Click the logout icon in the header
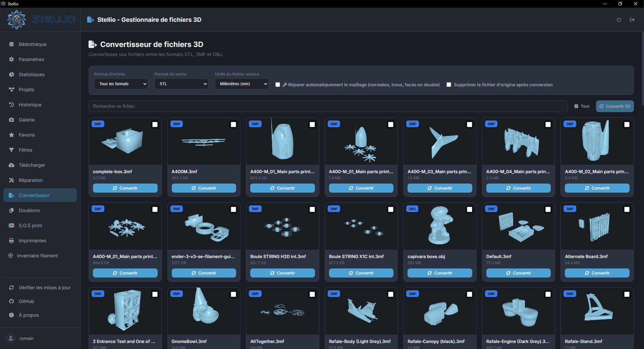The width and height of the screenshot is (644, 349). click(632, 20)
